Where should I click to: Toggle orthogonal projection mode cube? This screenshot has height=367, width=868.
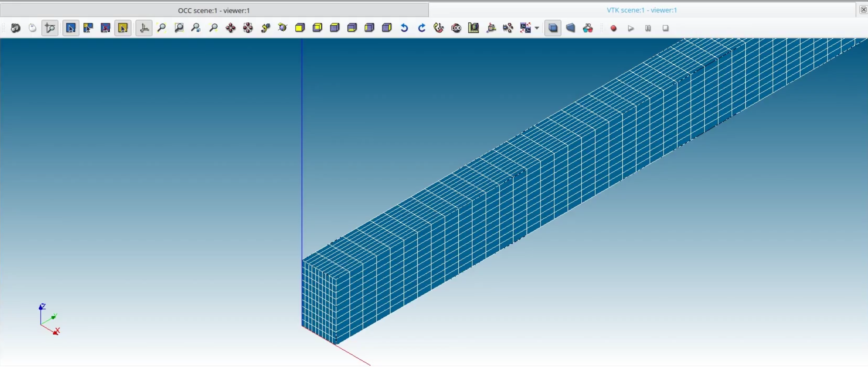(553, 28)
